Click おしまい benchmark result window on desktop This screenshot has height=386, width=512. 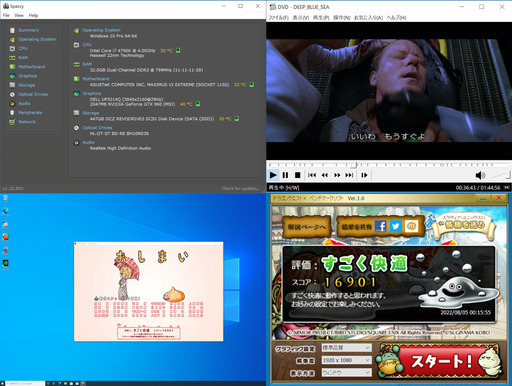[148, 291]
